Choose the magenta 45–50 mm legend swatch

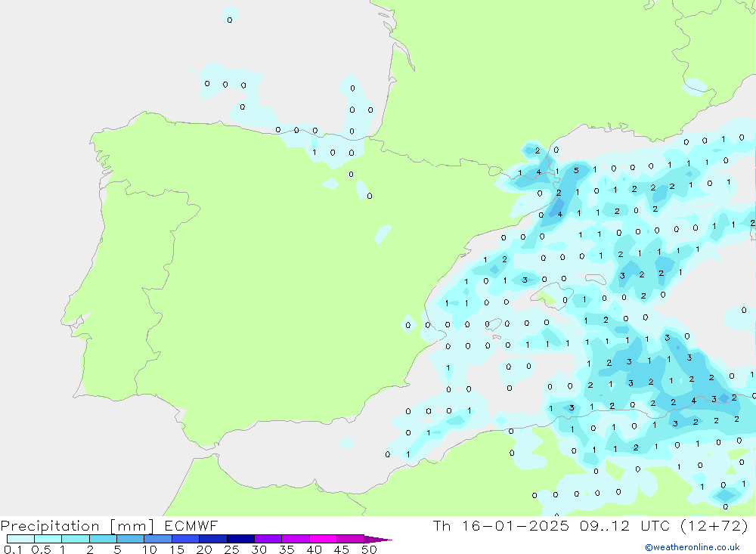pos(350,539)
